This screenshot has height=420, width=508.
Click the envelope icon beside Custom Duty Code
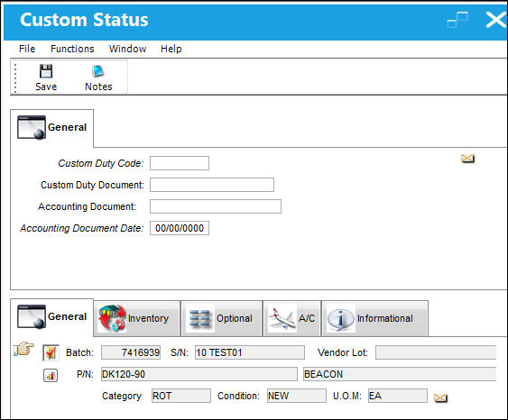coord(467,159)
